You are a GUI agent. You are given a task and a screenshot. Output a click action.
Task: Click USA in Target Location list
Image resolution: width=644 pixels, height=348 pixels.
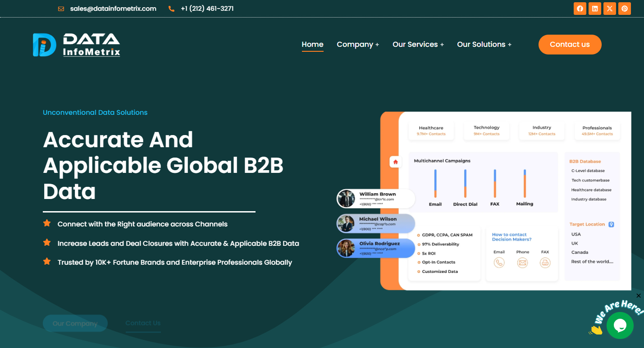[576, 234]
